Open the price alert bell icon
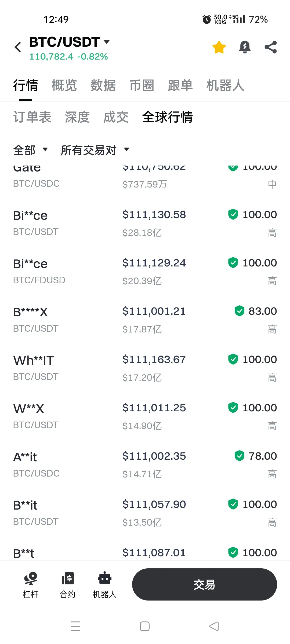The image size is (290, 644). point(245,47)
